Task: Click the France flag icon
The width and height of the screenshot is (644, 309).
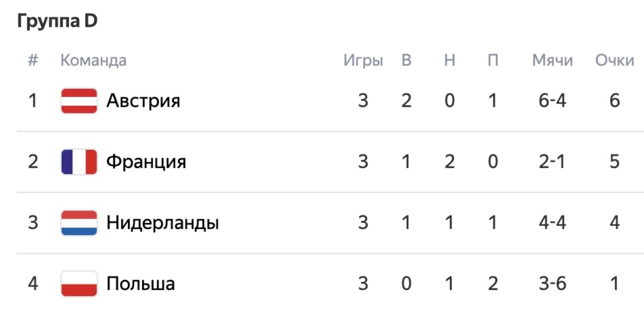Action: coord(79,162)
